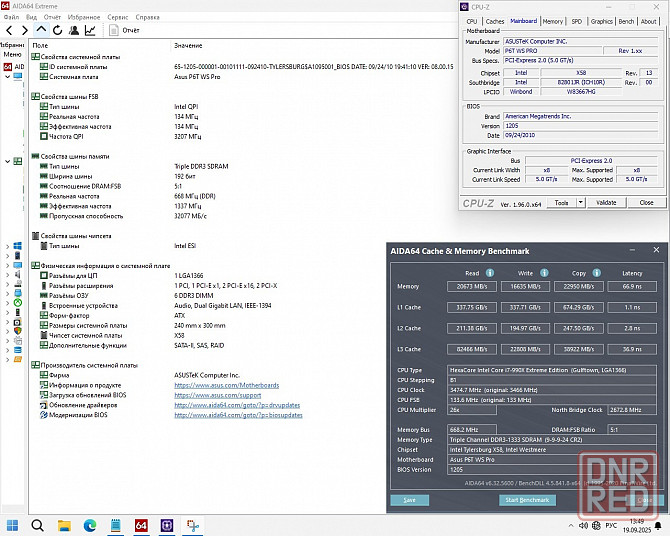
Task: Open the Избранное menu
Action: [82, 17]
